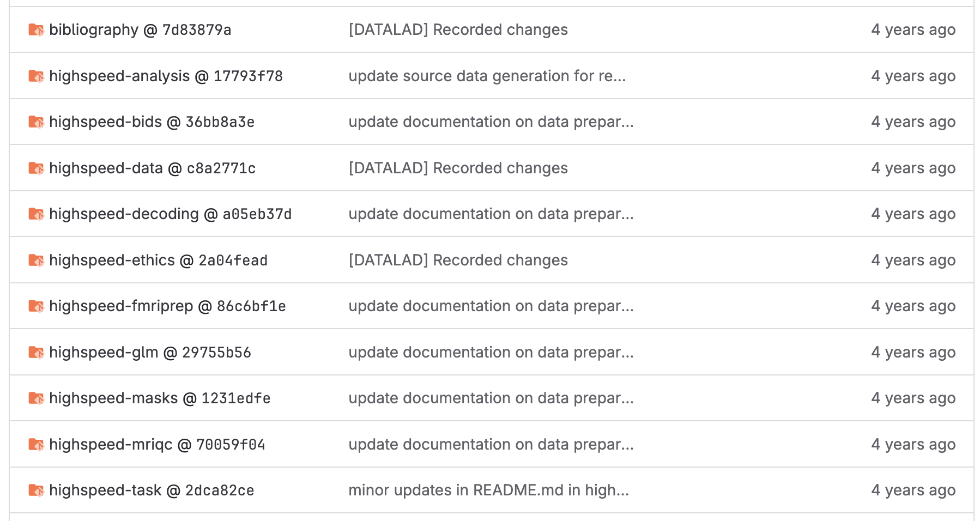Open the highspeed-glm commit message
980x521 pixels.
point(491,352)
